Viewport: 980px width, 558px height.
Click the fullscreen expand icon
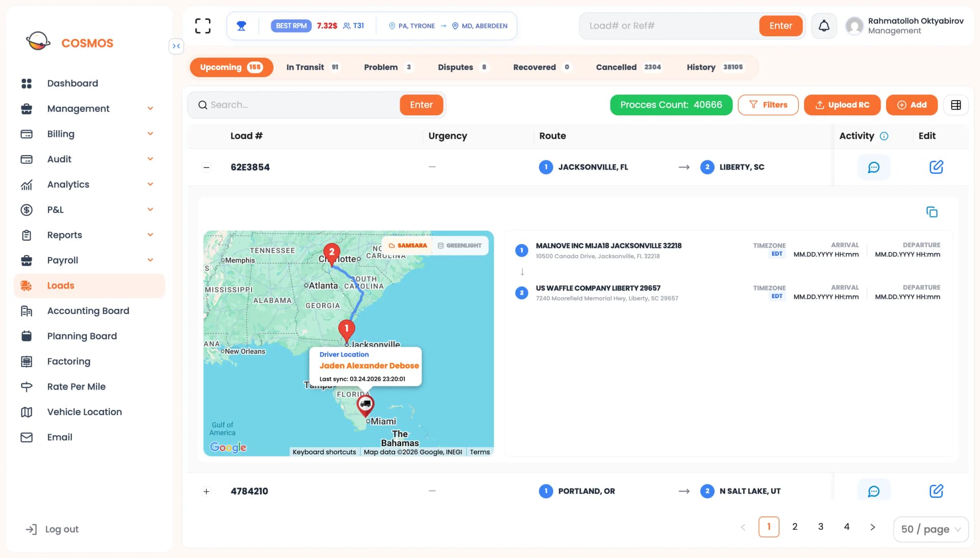(x=203, y=26)
